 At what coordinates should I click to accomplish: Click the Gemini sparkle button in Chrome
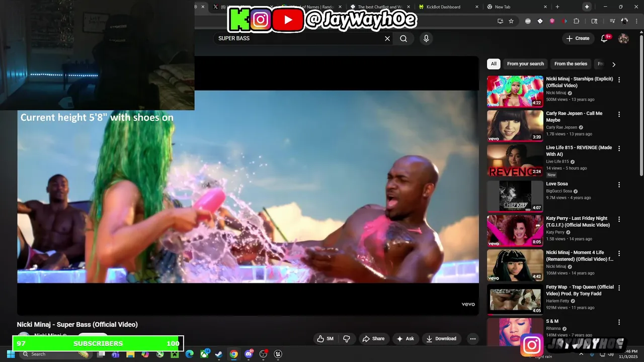point(587,7)
